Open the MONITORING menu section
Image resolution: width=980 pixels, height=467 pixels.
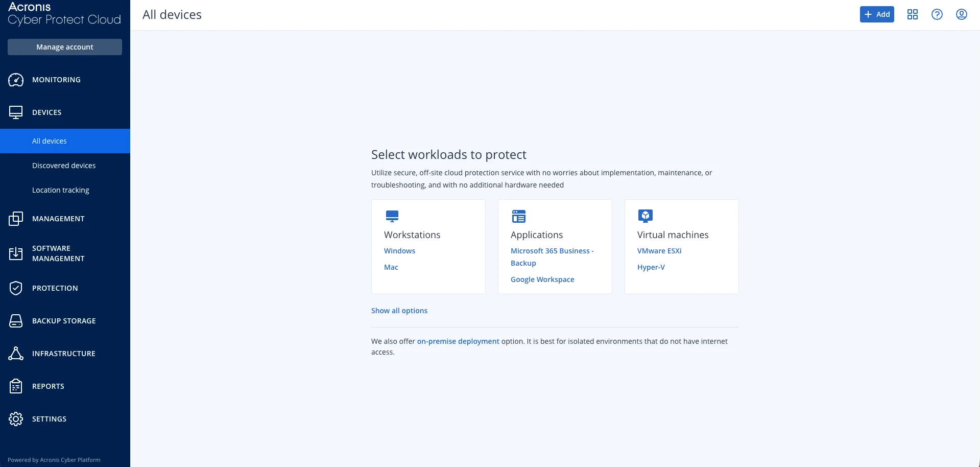coord(65,80)
